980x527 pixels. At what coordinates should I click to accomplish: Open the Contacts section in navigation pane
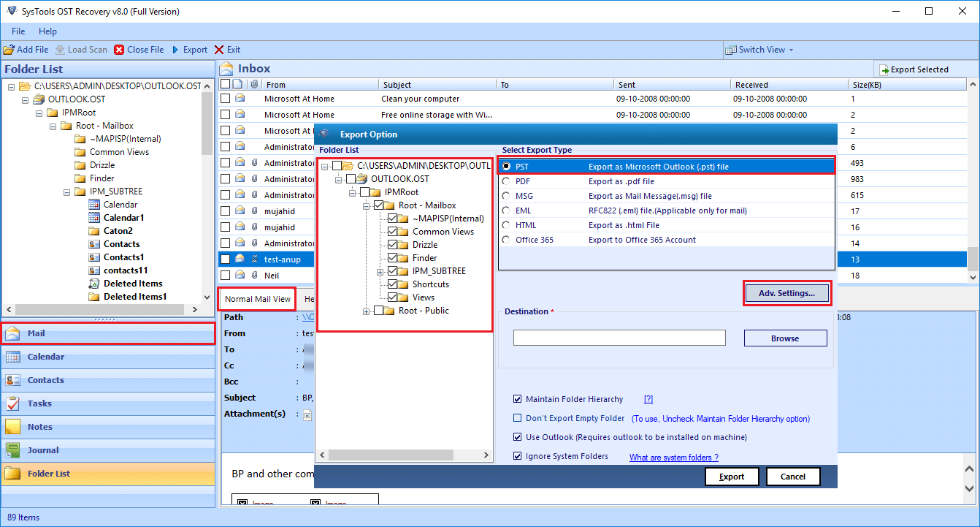[108, 380]
